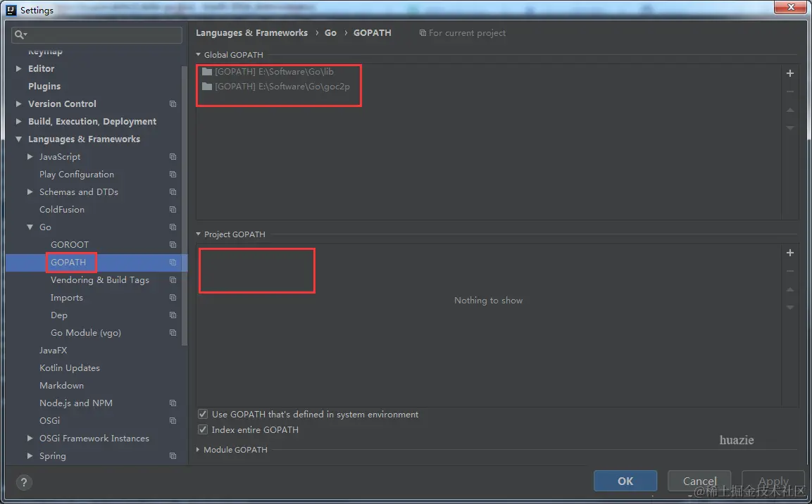This screenshot has height=504, width=812.
Task: Add a path to Global GOPATH
Action: [x=789, y=73]
